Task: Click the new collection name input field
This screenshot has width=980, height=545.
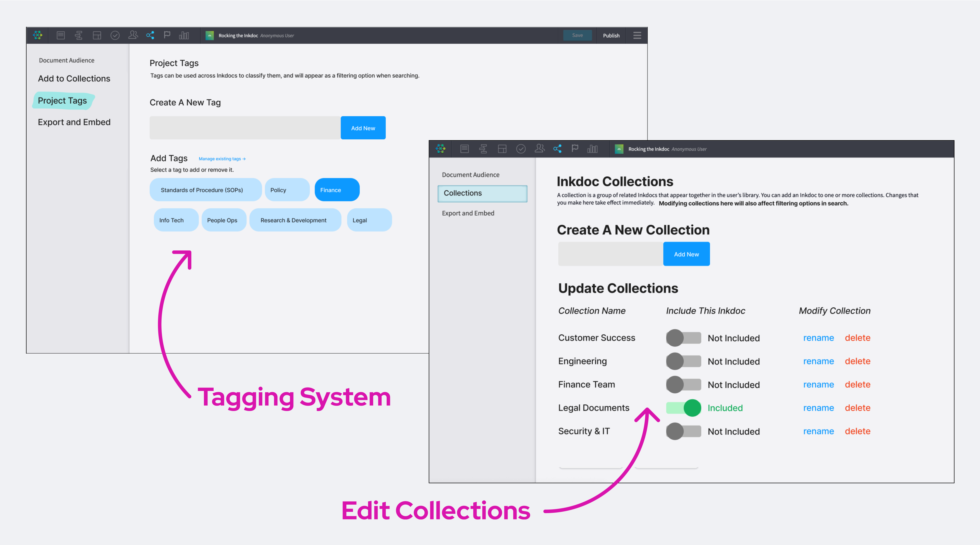Action: point(610,254)
